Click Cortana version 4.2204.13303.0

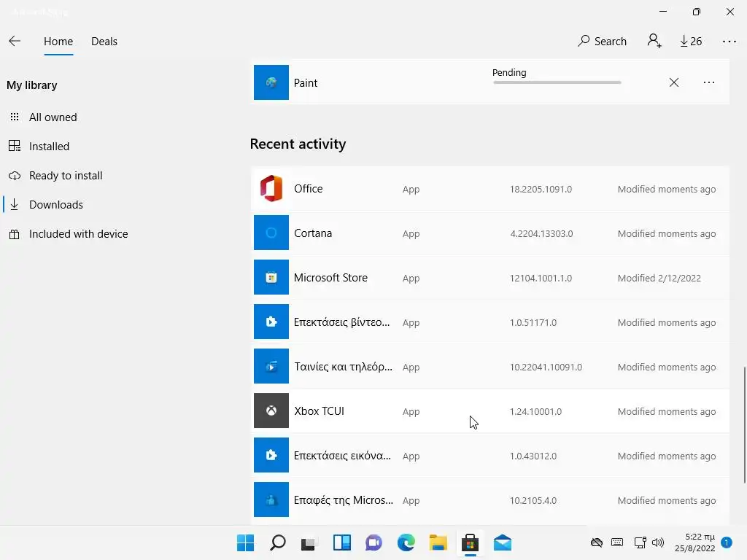[x=541, y=234]
